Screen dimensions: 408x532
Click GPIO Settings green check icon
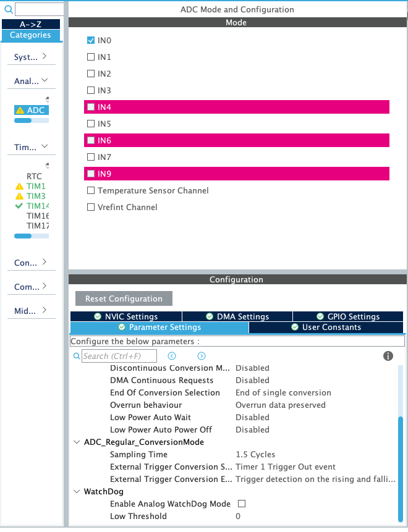point(320,316)
